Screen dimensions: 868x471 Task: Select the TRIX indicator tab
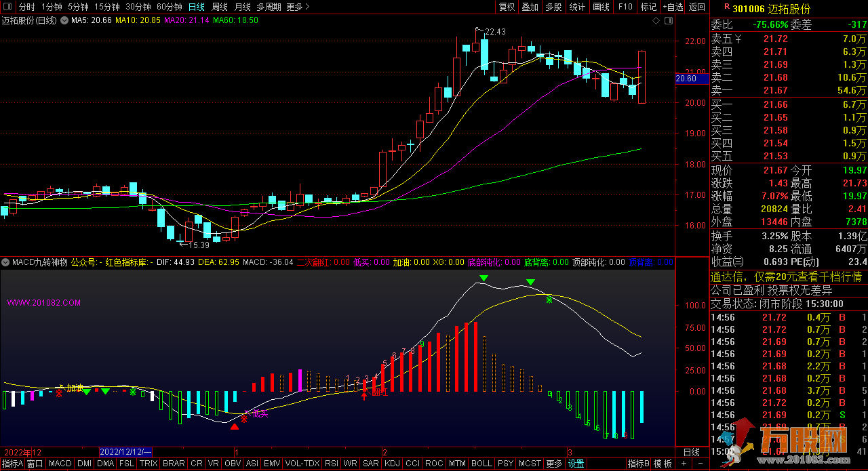click(149, 464)
